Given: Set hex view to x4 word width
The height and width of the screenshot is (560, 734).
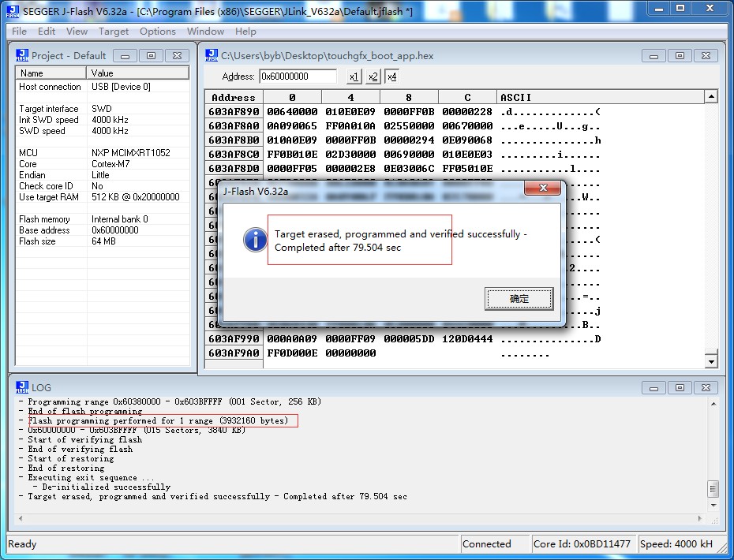Looking at the screenshot, I should [391, 77].
